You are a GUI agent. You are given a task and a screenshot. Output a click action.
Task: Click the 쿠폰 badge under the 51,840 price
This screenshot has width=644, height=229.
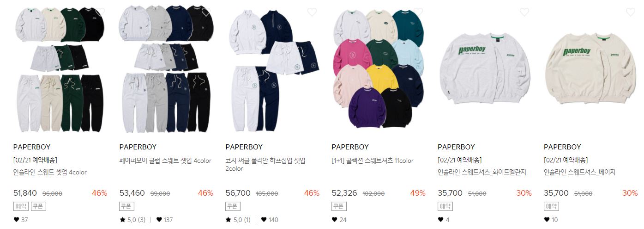[x=38, y=206]
